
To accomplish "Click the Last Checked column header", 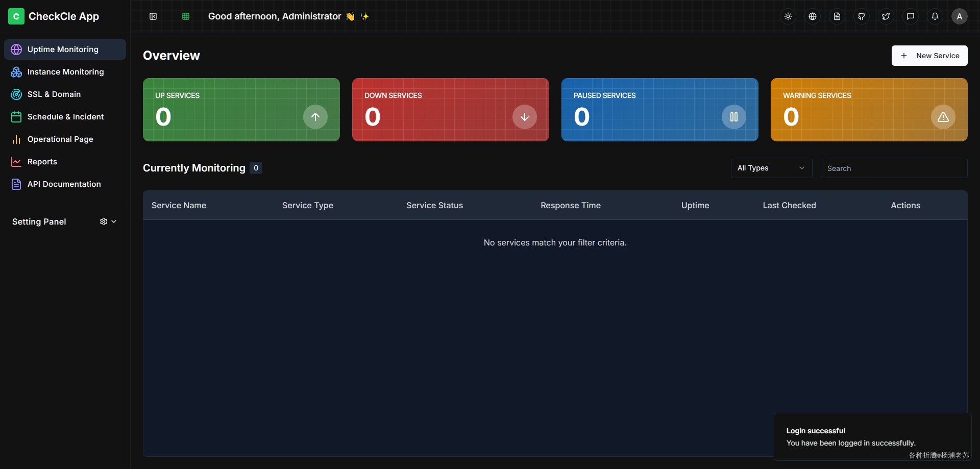I will (x=790, y=205).
